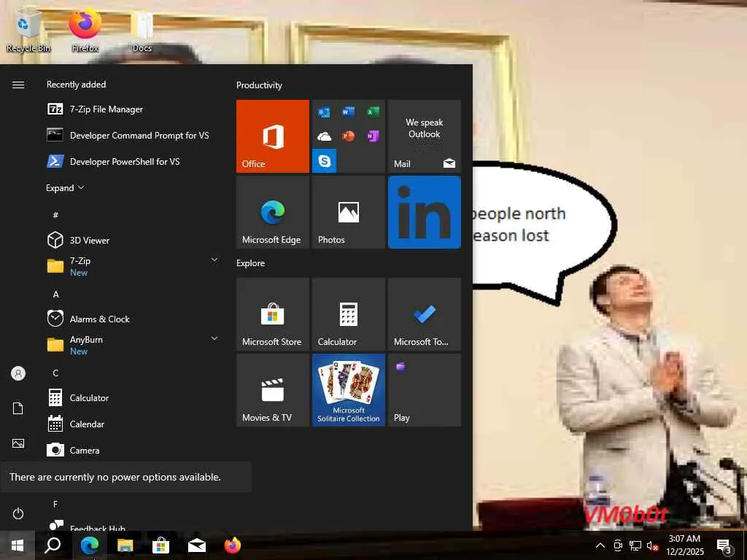Open the Microsoft Edge tile
Viewport: 747px width, 560px height.
tap(273, 212)
